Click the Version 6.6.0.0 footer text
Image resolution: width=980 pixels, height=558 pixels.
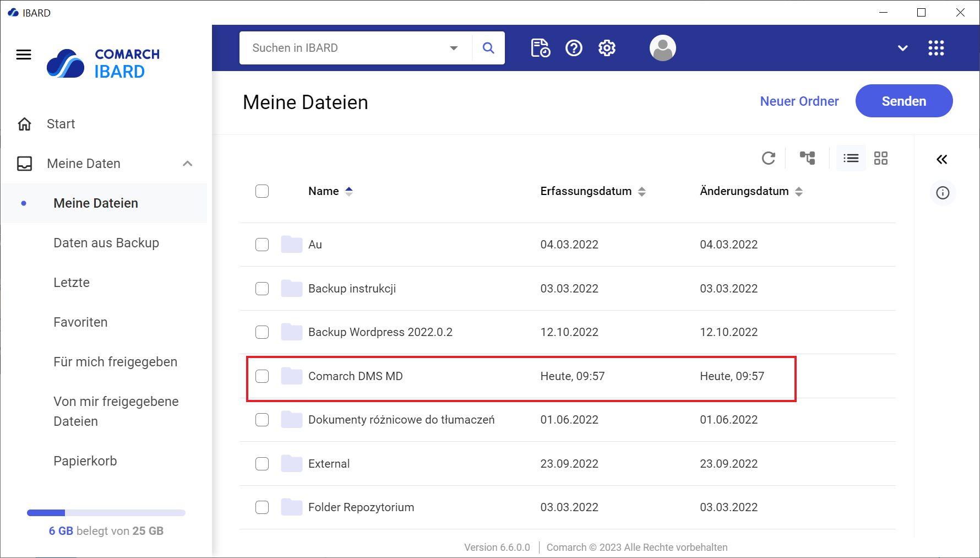tap(497, 548)
